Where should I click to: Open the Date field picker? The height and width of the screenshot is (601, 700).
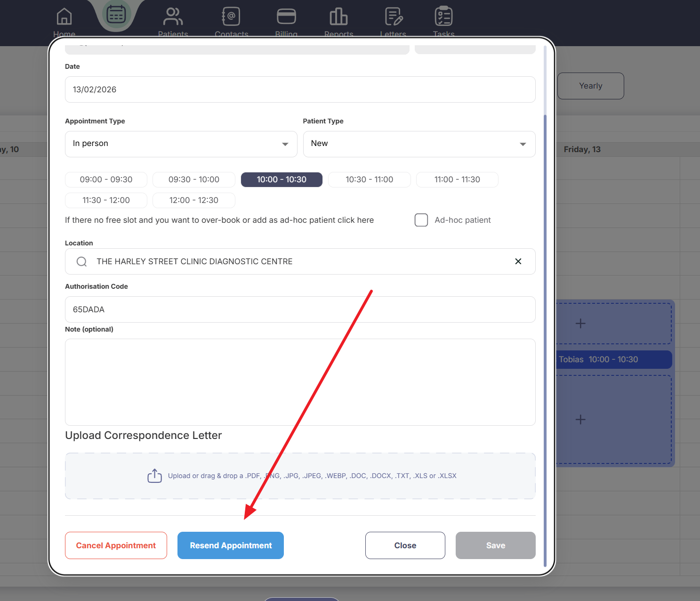click(x=300, y=89)
